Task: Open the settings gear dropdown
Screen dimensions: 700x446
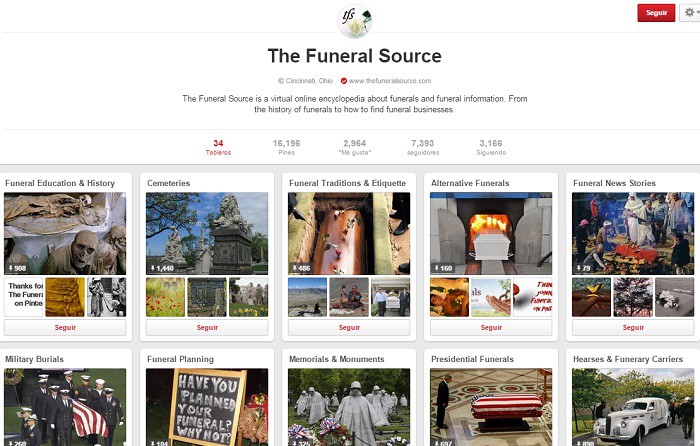Action: click(x=691, y=13)
